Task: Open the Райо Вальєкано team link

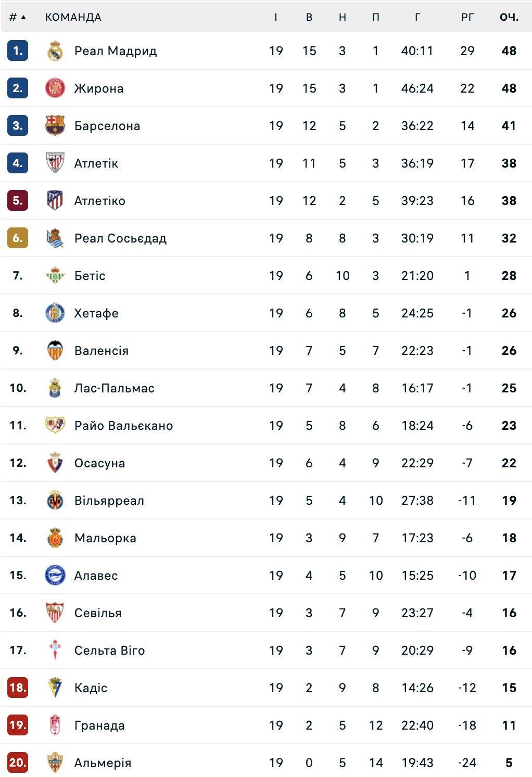Action: [123, 426]
